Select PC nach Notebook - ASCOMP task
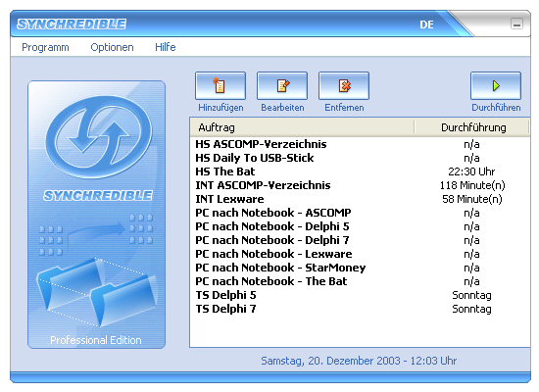The height and width of the screenshot is (392, 539). click(273, 213)
